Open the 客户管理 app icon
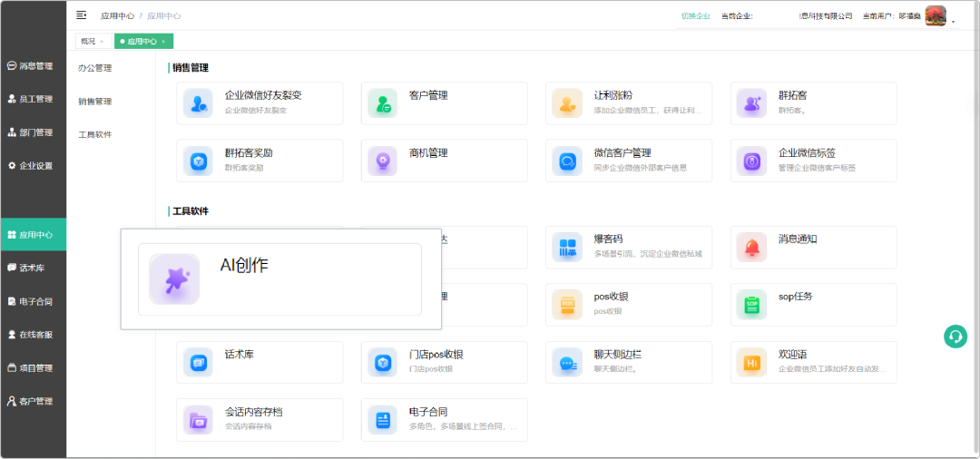Image resolution: width=980 pixels, height=459 pixels. click(383, 103)
